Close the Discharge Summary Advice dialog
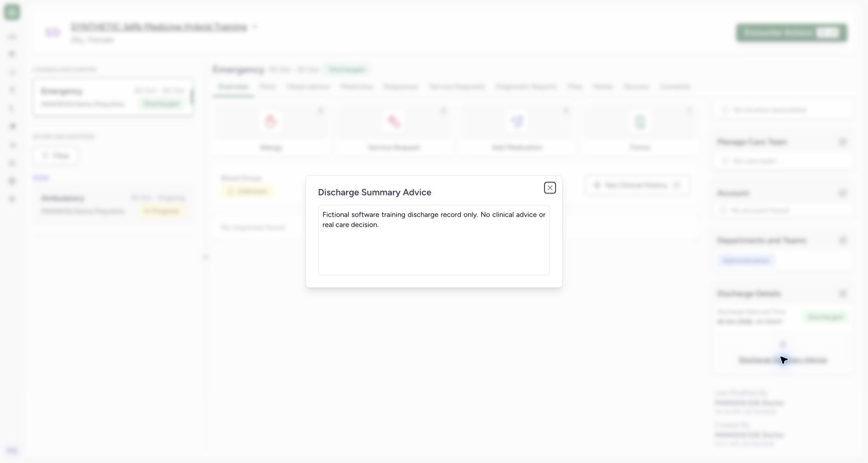This screenshot has width=868, height=463. (x=550, y=188)
